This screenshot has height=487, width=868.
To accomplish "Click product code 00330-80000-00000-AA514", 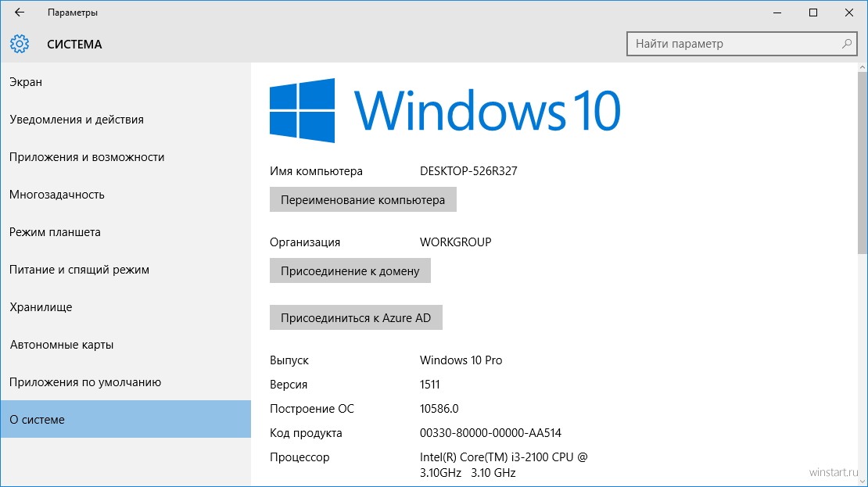I will coord(490,433).
